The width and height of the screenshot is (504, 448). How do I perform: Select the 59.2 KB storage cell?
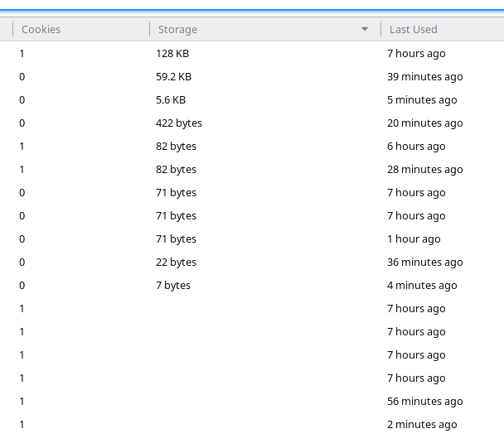173,77
